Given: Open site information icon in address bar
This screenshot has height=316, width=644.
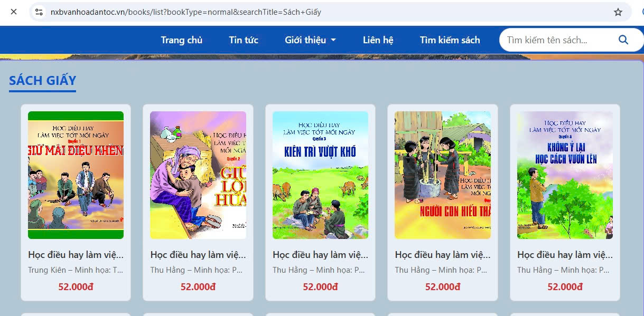Looking at the screenshot, I should click(39, 12).
